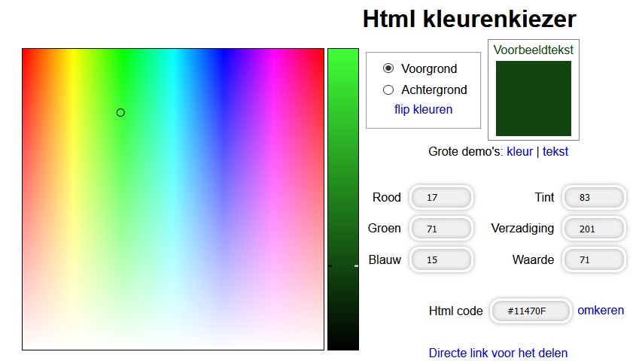The image size is (639, 364).
Task: Open the 'tekst' large demo link
Action: pos(555,151)
